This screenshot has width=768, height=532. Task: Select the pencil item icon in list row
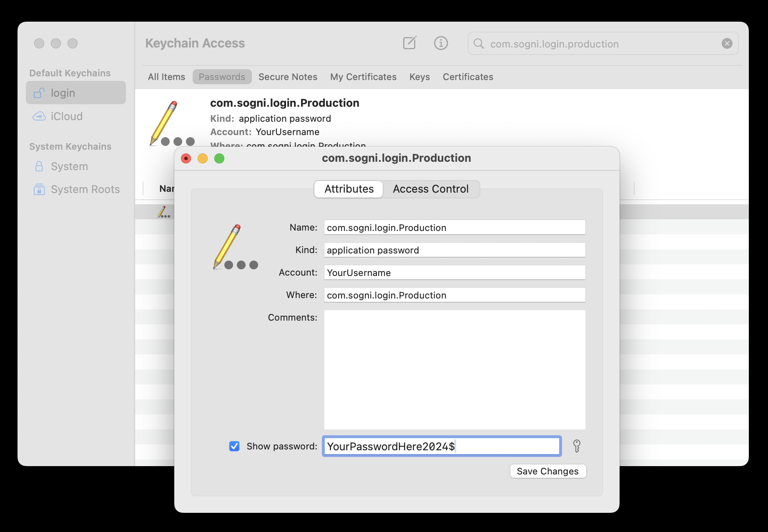[x=163, y=212]
